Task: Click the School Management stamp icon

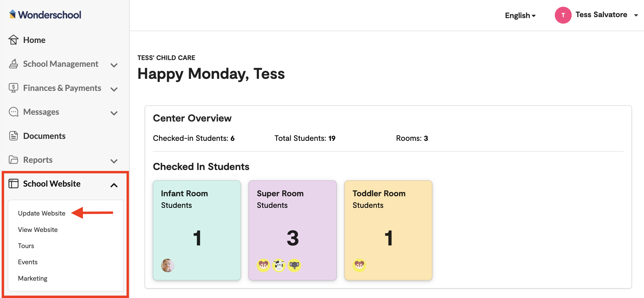Action: 13,64
